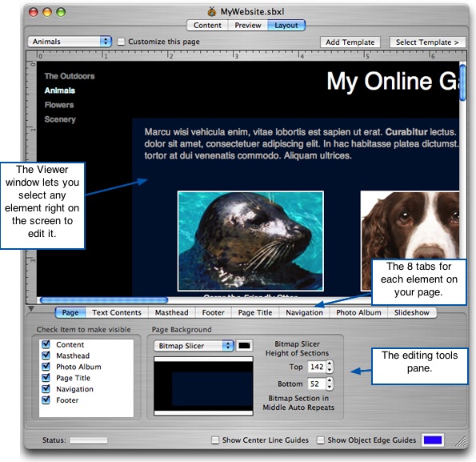Uncheck the Navigation visibility checkbox

pyautogui.click(x=46, y=388)
